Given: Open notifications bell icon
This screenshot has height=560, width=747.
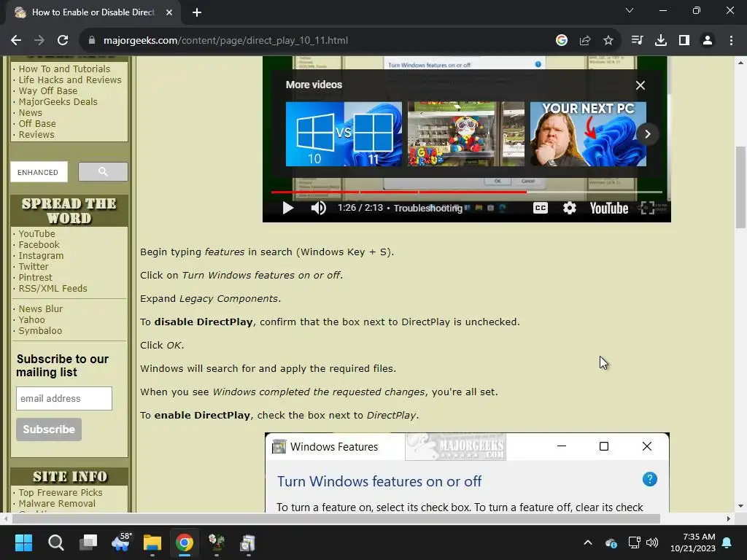Looking at the screenshot, I should click(x=727, y=542).
